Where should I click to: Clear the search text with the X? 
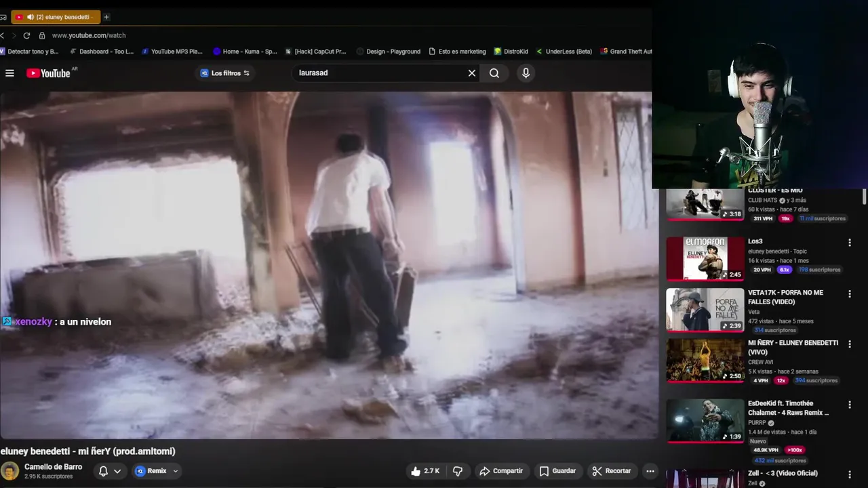pyautogui.click(x=472, y=73)
